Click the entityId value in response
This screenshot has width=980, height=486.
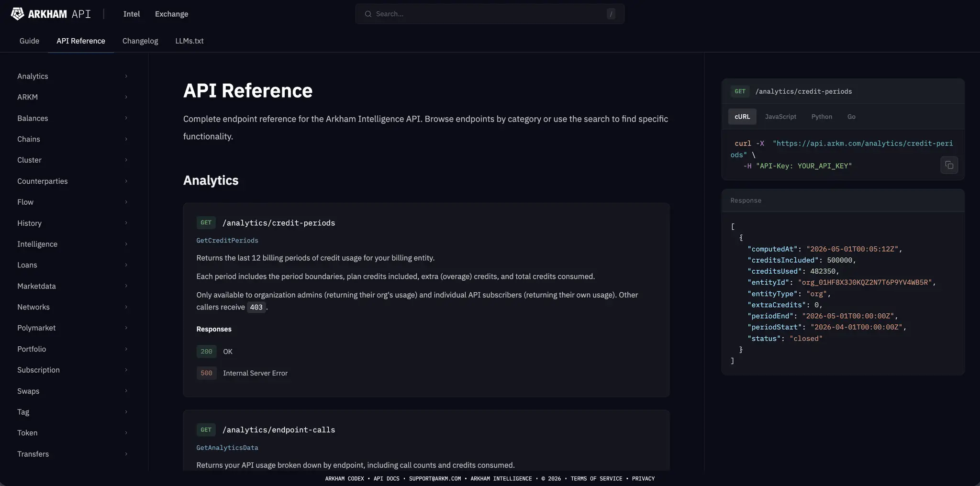point(865,283)
